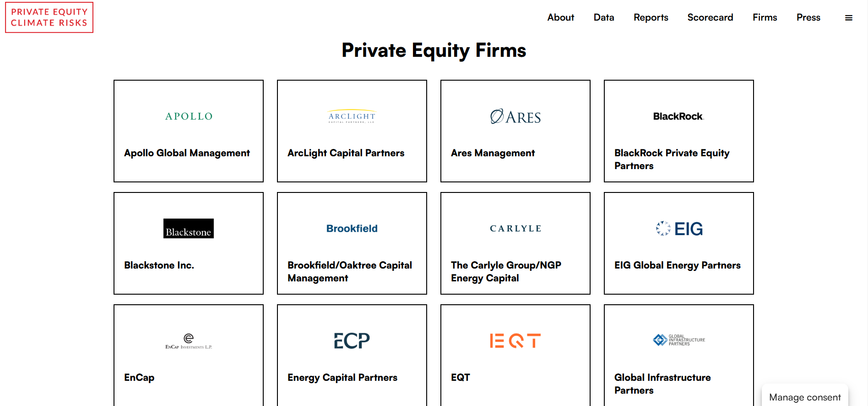Click the orange EQT logo
Screen dimensions: 868x406
(x=515, y=340)
